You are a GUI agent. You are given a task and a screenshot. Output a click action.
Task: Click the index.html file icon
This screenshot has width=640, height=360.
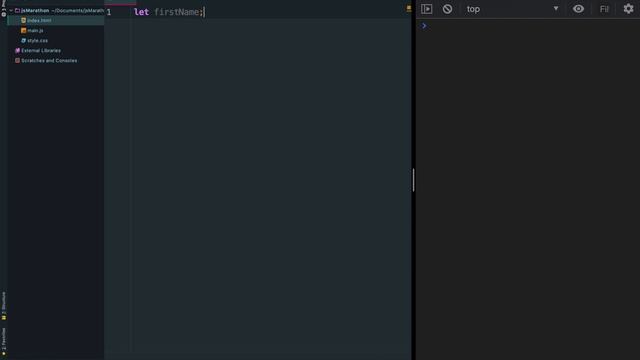click(x=23, y=20)
